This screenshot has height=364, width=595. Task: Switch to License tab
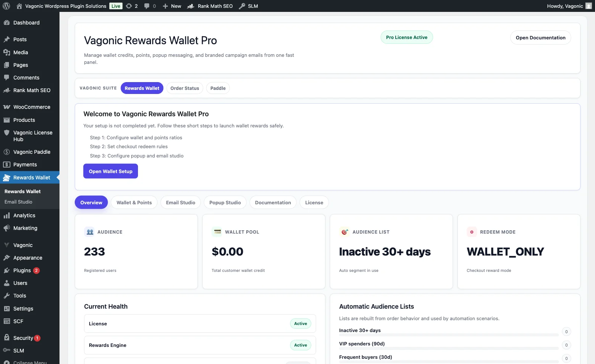(314, 202)
